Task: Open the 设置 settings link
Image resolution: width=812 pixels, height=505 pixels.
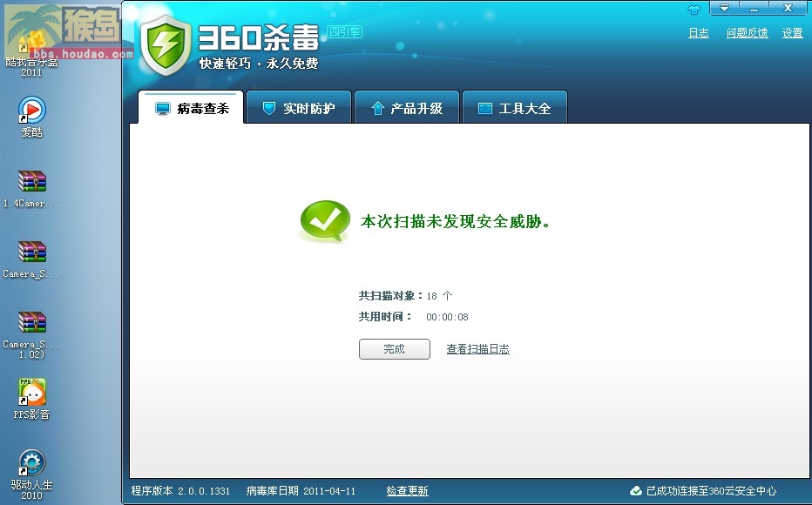Action: (x=792, y=33)
